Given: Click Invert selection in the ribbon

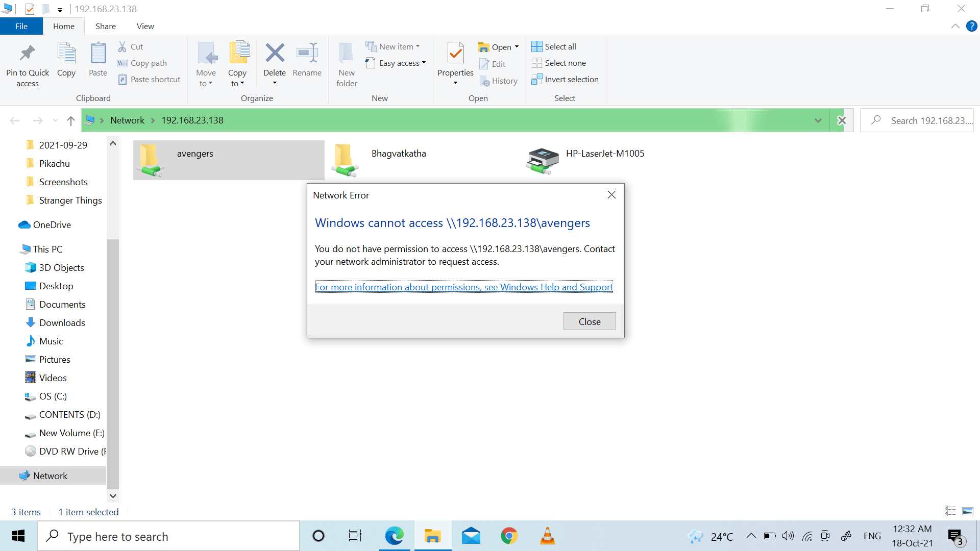Looking at the screenshot, I should click(565, 79).
